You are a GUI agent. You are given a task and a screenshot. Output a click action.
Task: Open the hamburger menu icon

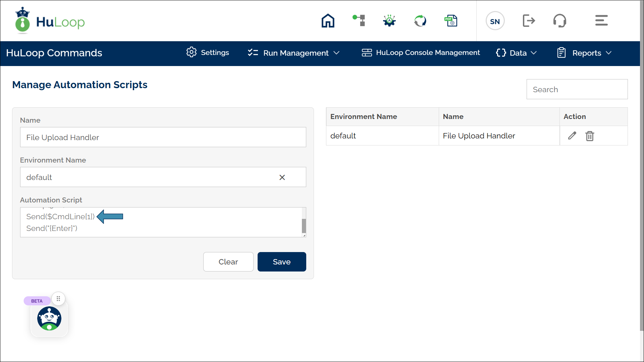point(601,20)
